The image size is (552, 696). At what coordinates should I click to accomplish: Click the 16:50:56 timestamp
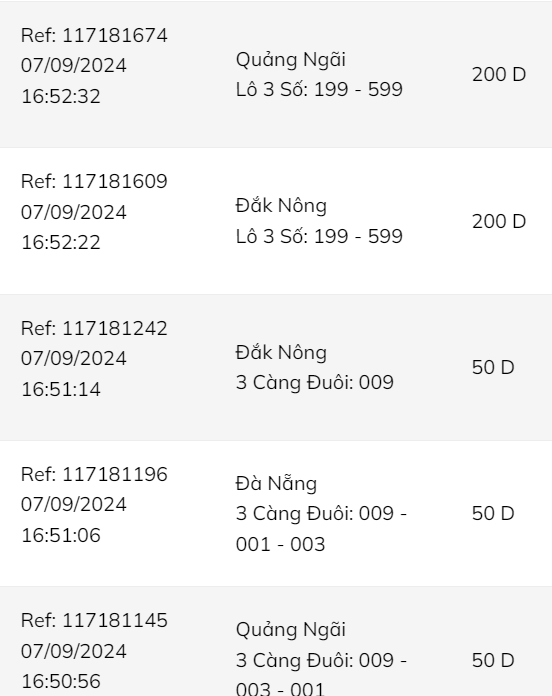(61, 681)
